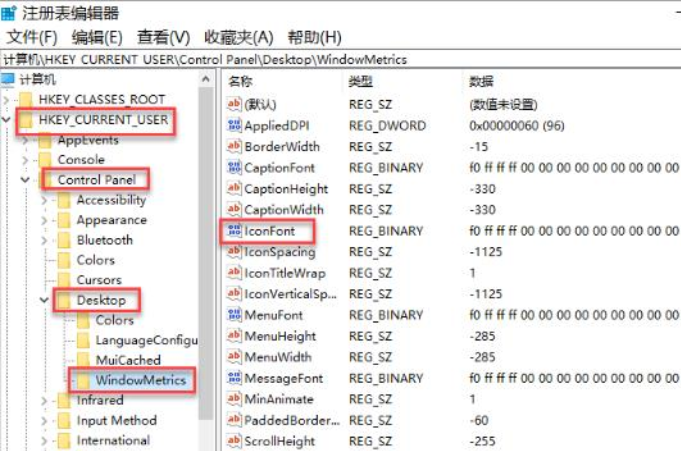Screen dimensions: 681x451
Task: Select the Control Panel key
Action: (x=96, y=179)
